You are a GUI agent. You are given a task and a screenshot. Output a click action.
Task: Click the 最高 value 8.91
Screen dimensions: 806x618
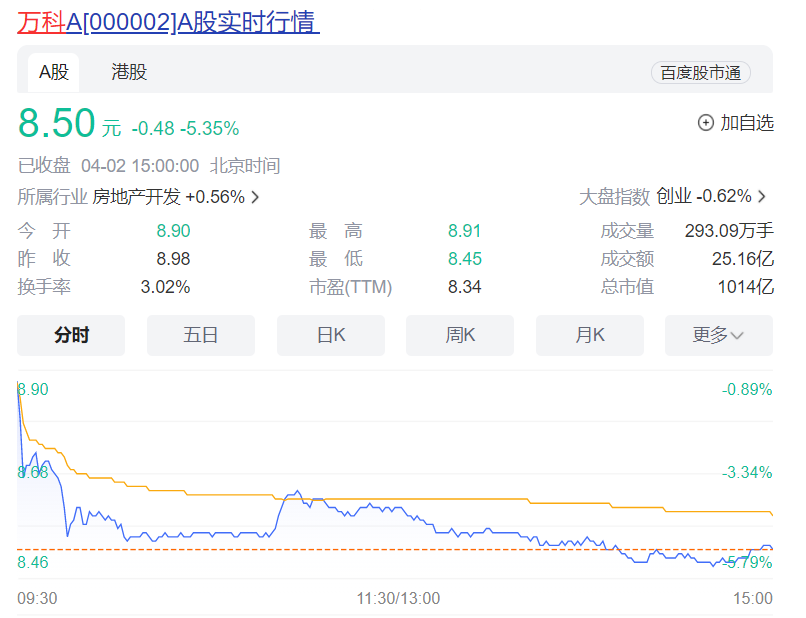[464, 231]
